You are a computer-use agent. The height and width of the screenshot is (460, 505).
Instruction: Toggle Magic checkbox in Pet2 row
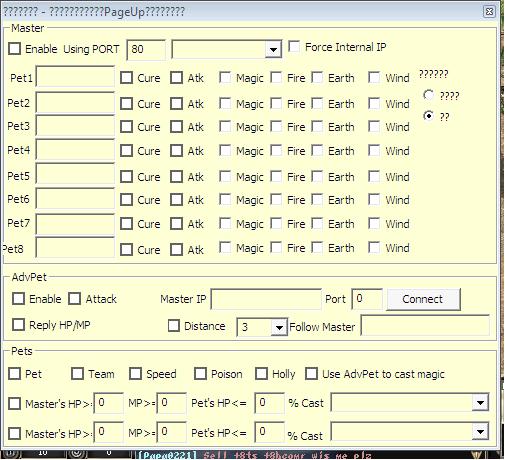225,104
